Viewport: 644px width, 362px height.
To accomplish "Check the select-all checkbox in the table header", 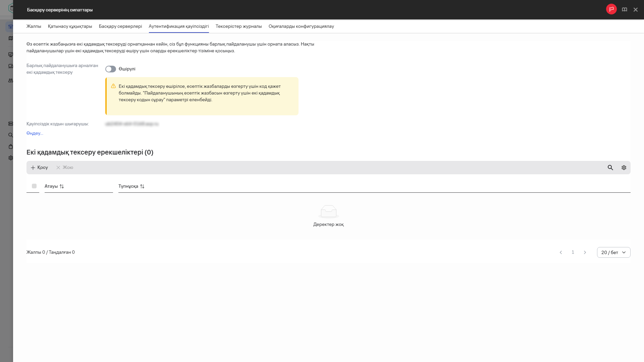I will click(x=34, y=186).
